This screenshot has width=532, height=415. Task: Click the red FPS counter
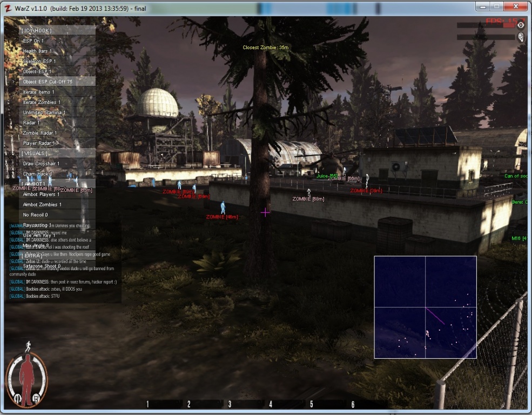point(505,22)
